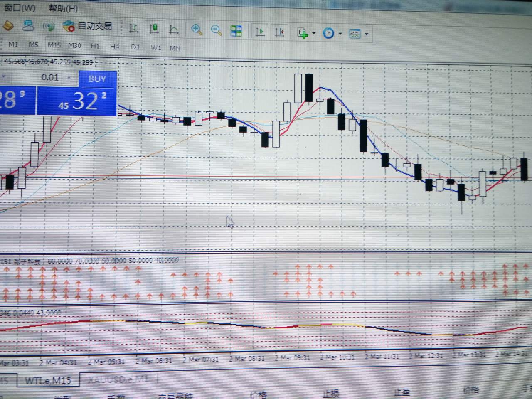Click terminal column header 止盈
Image resolution: width=532 pixels, height=399 pixels.
pos(401,392)
